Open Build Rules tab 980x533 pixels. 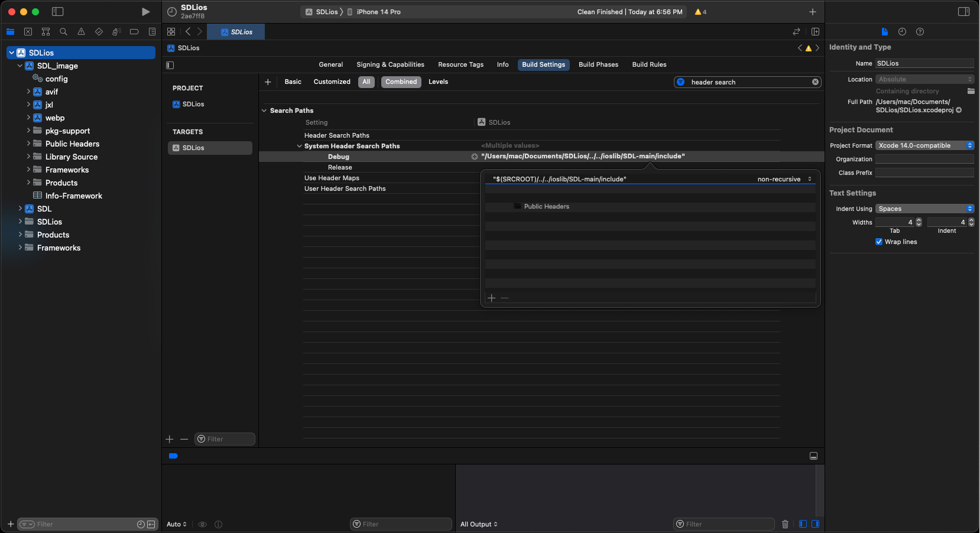(x=649, y=65)
